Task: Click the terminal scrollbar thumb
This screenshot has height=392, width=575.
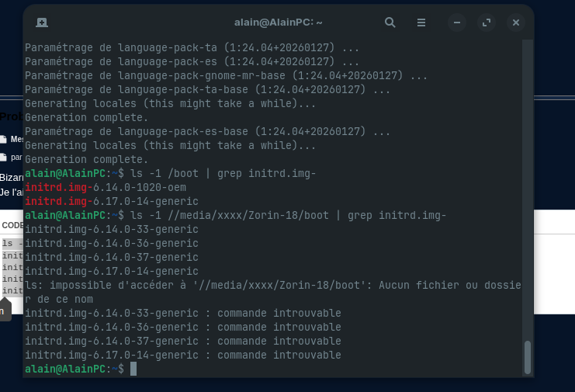Action: click(528, 356)
